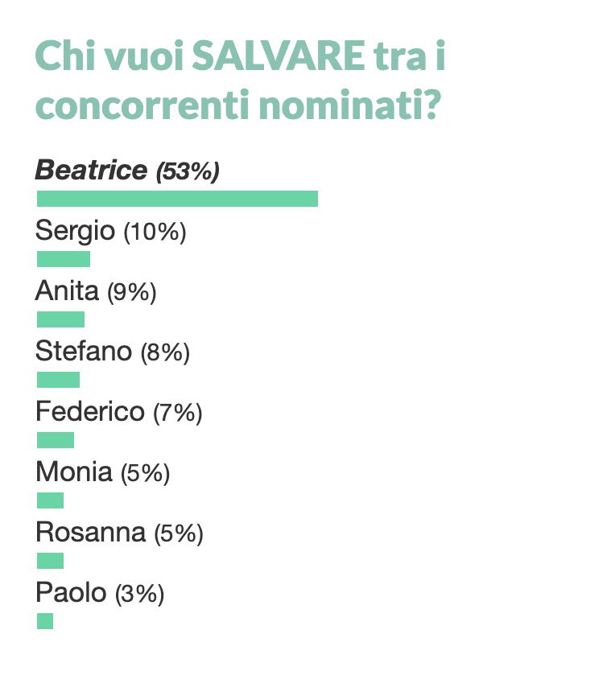Click the poll title 'Chi vuoi SALVARE'
This screenshot has width=607, height=700.
pos(200,56)
